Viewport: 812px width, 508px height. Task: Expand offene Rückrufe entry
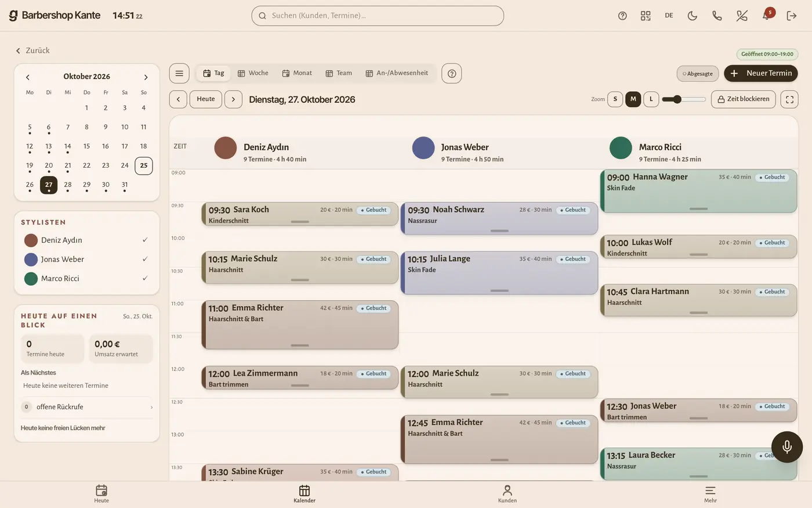[86, 407]
